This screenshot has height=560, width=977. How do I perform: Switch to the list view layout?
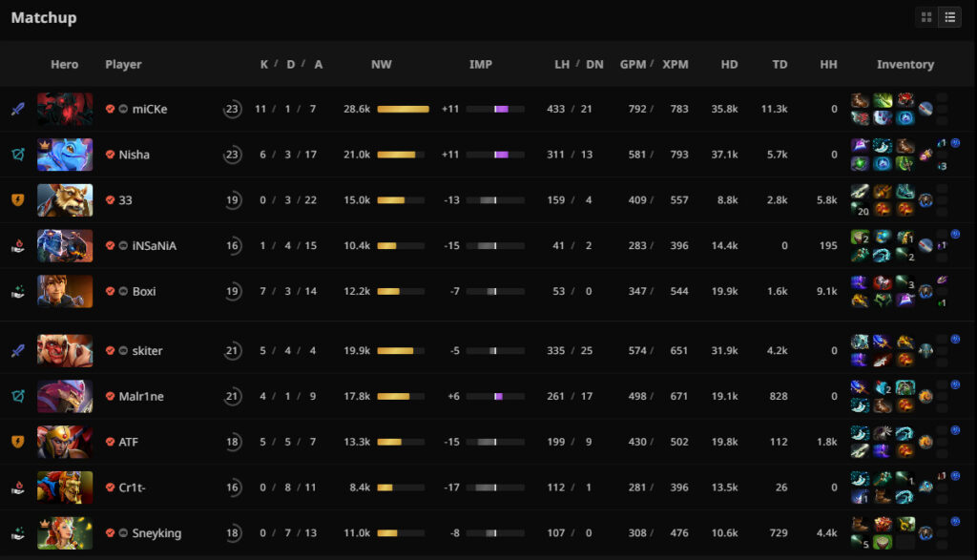pos(950,17)
